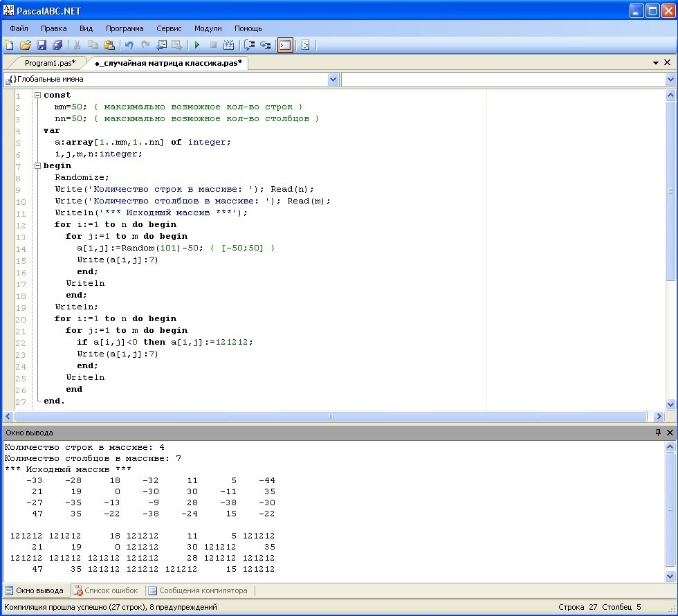
Task: Open a file using the folder icon
Action: (26, 45)
